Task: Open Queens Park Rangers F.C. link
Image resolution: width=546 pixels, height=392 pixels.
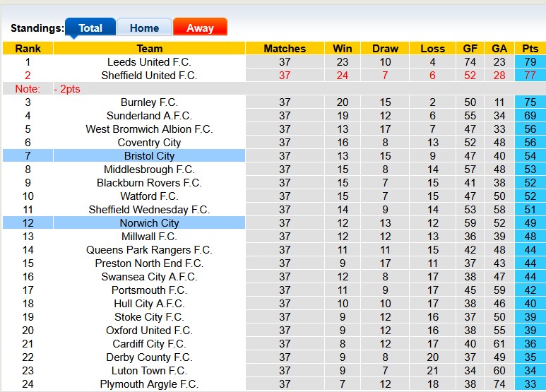Action: click(x=149, y=250)
